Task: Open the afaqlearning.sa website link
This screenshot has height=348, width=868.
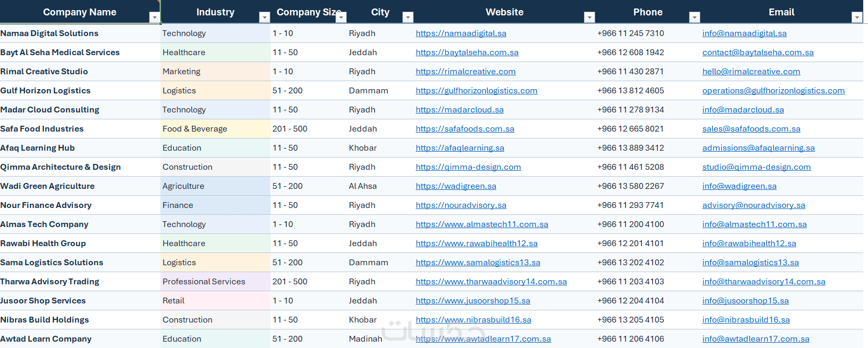Action: click(460, 148)
